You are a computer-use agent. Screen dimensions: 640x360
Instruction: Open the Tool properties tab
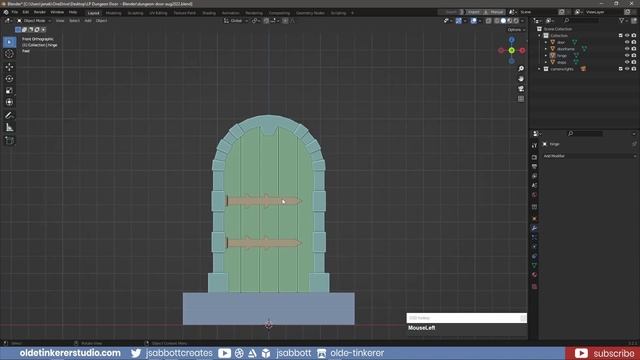tap(534, 145)
